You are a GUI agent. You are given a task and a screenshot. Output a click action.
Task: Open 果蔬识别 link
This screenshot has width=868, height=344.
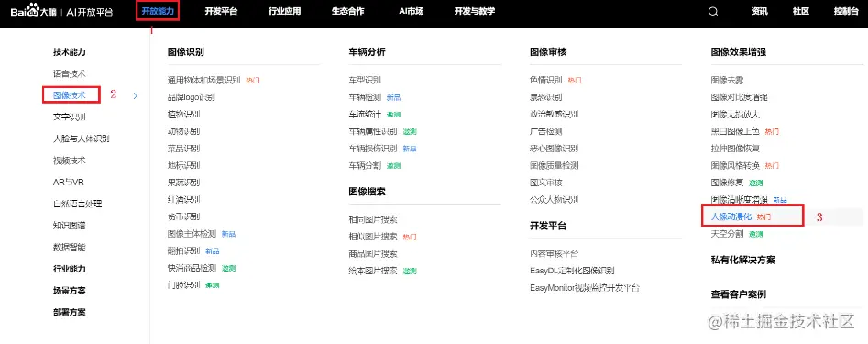point(184,183)
